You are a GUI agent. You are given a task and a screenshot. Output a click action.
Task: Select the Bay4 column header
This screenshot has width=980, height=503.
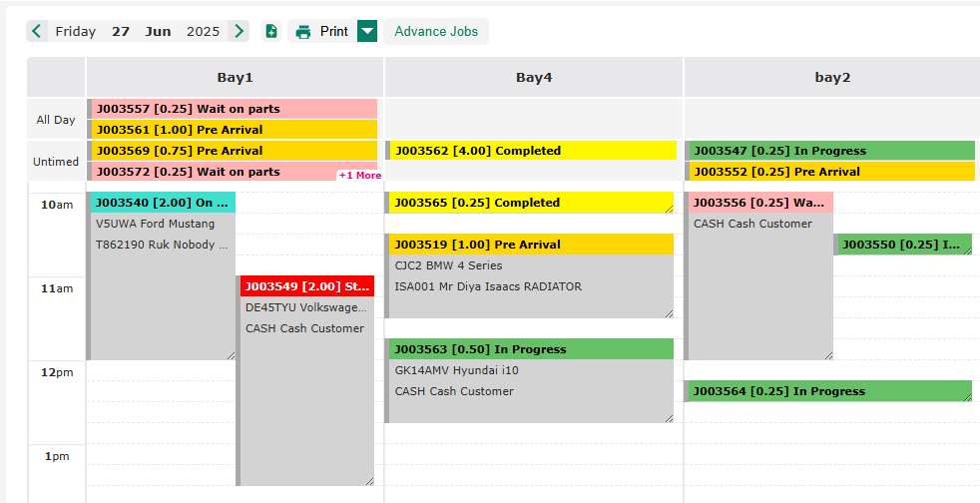534,77
